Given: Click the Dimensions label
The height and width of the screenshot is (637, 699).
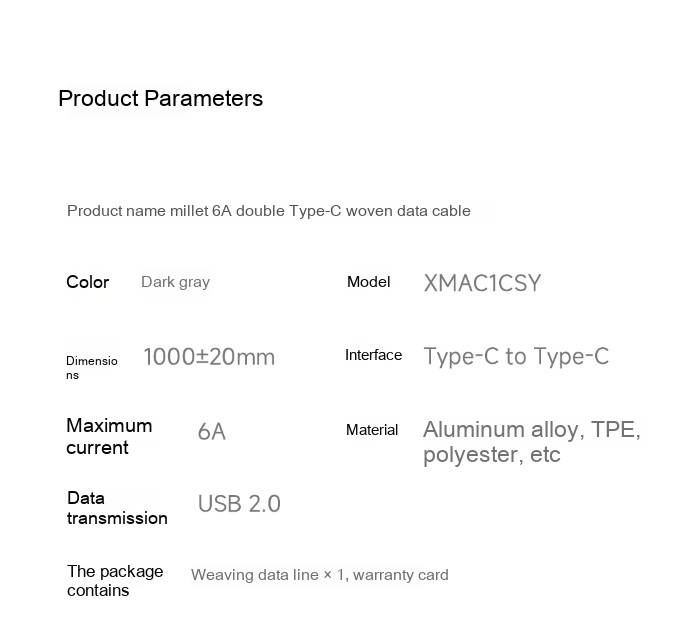Looking at the screenshot, I should coord(92,368).
